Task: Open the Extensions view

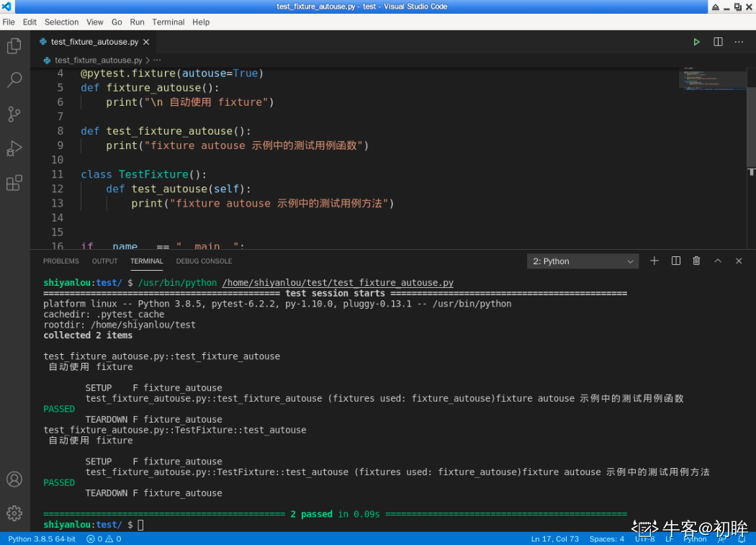Action: tap(14, 184)
